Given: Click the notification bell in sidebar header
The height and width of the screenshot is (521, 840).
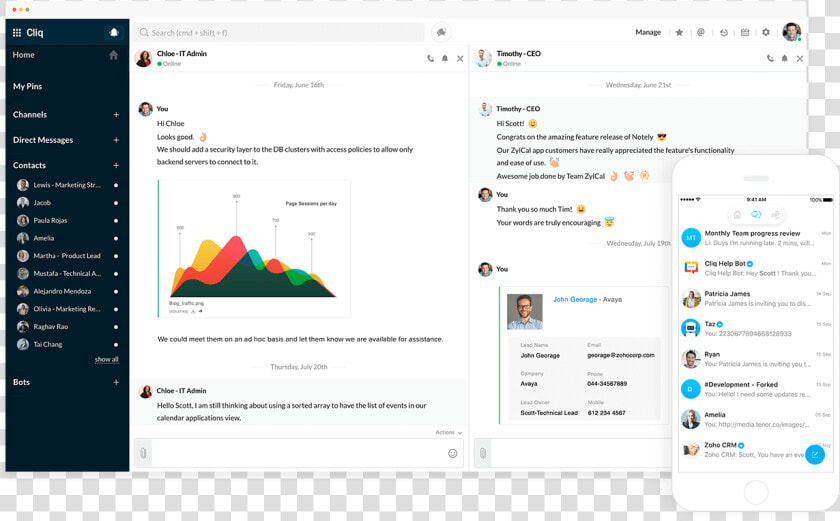Looking at the screenshot, I should coord(114,33).
